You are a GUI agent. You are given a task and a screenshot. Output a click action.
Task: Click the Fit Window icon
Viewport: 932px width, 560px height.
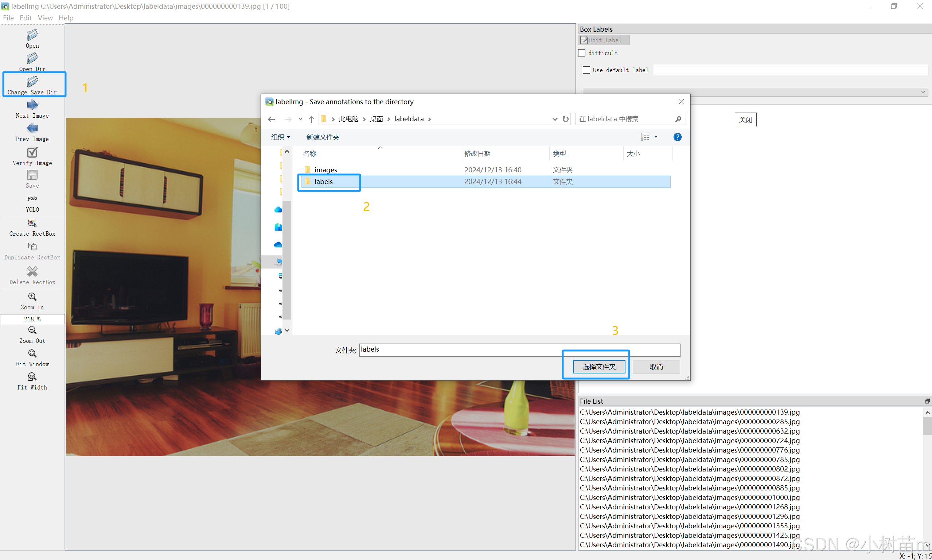32,353
